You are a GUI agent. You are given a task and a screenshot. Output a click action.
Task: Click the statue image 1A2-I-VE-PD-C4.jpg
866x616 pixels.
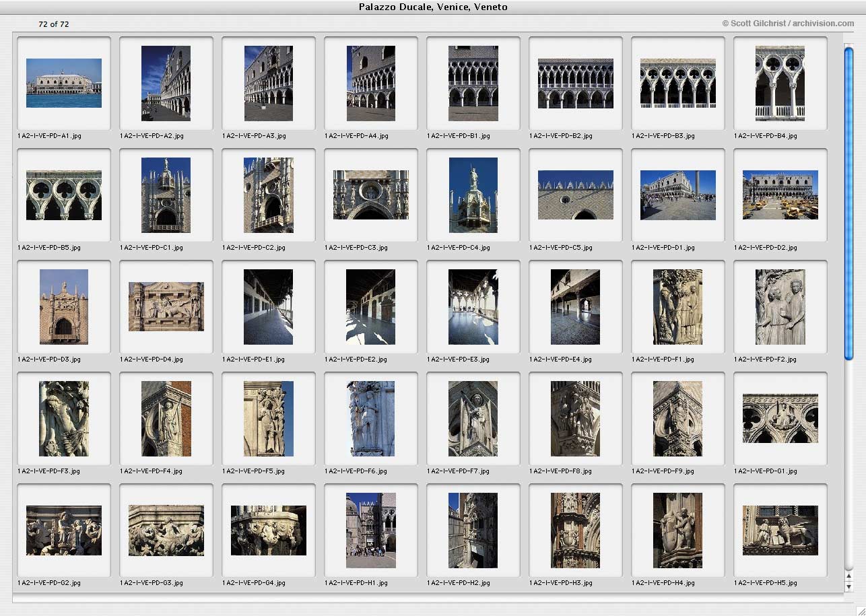[x=473, y=195]
